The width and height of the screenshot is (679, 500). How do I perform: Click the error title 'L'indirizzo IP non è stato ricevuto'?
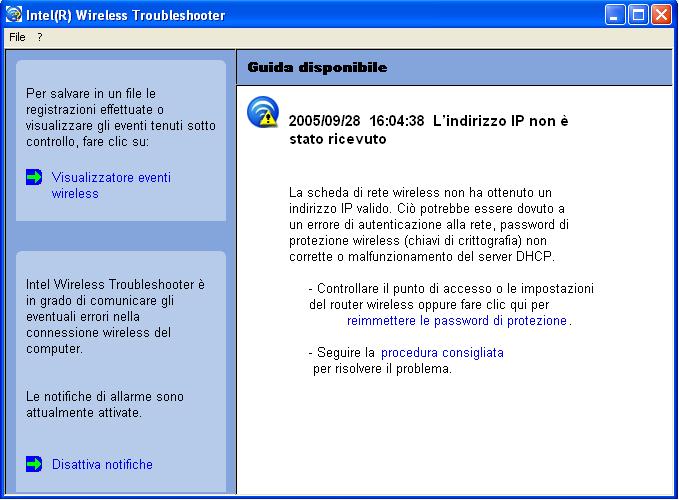click(429, 130)
